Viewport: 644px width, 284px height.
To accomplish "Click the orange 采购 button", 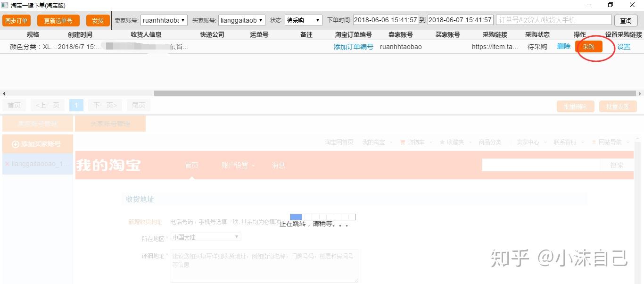I will [589, 47].
